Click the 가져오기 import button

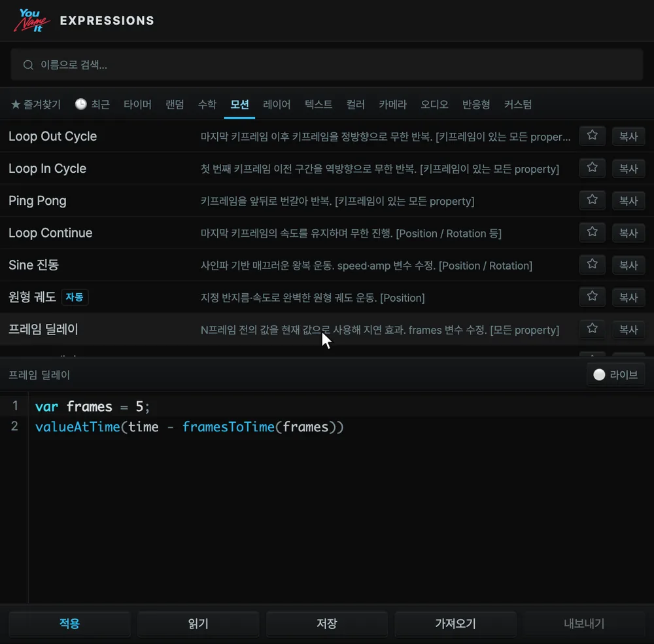click(455, 624)
